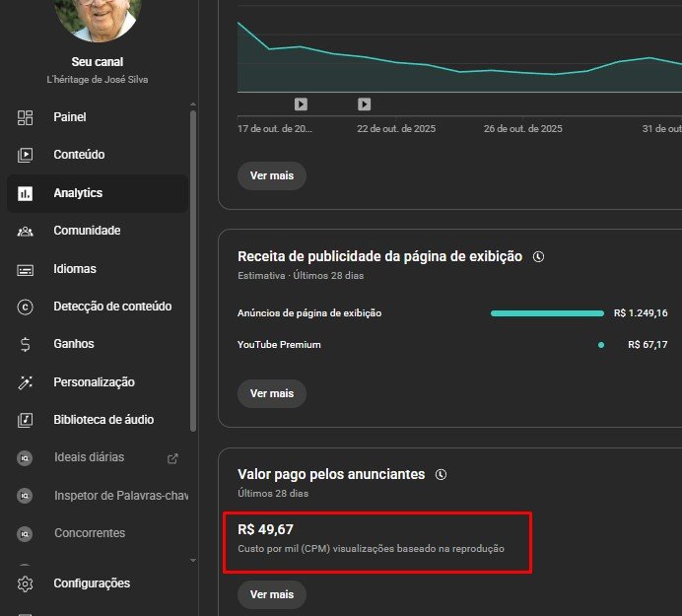
Task: Click channel name L'héritage de José Silva
Action: pos(98,80)
